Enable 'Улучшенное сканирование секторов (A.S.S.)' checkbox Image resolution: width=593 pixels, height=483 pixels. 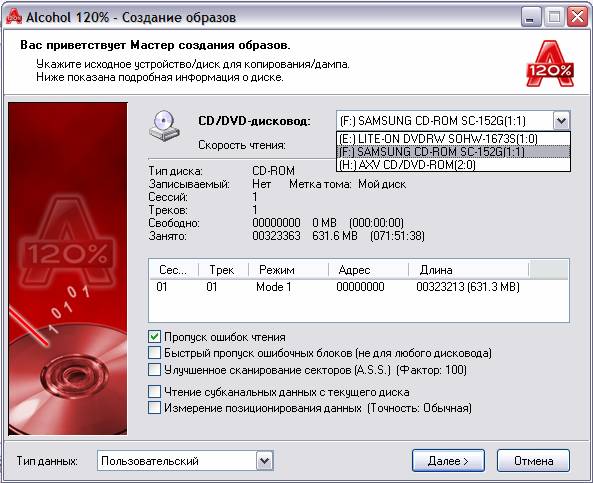154,369
